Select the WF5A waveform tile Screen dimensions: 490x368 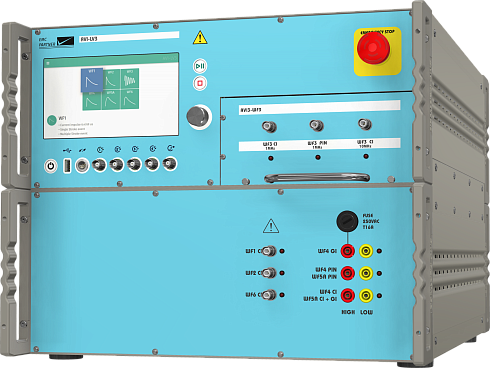[111, 99]
